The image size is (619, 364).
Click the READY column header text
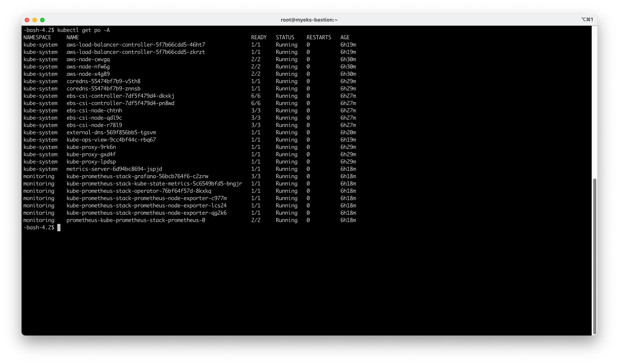click(259, 37)
